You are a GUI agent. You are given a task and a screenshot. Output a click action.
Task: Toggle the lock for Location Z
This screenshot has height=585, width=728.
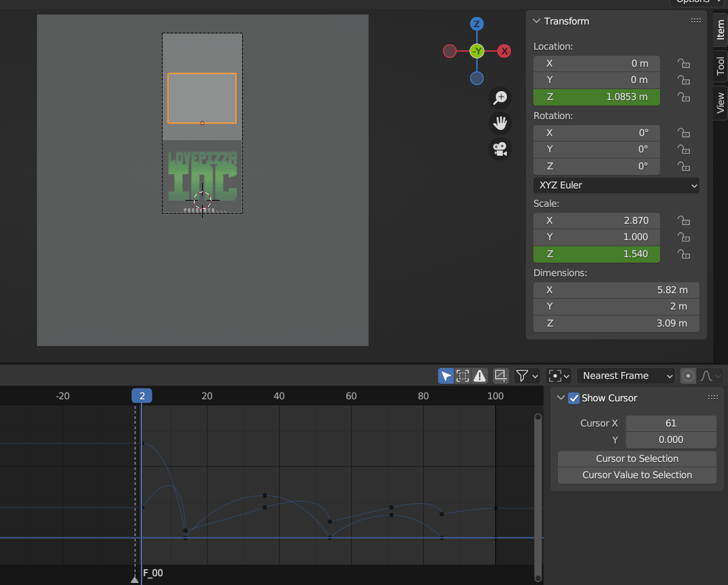[x=684, y=97]
